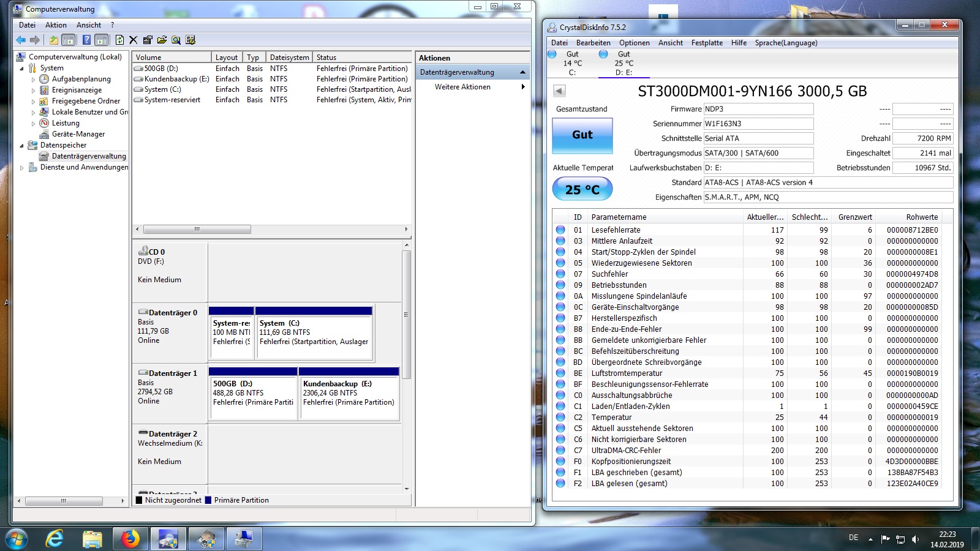Collapse the Datenträgerverwaltung section in Aktionen pane

coord(522,72)
